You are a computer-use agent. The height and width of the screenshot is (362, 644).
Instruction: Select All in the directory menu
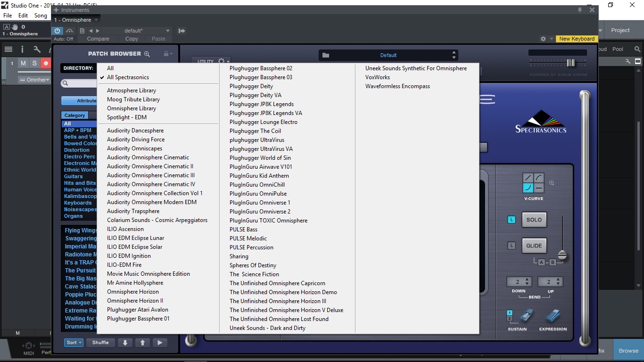pyautogui.click(x=110, y=68)
